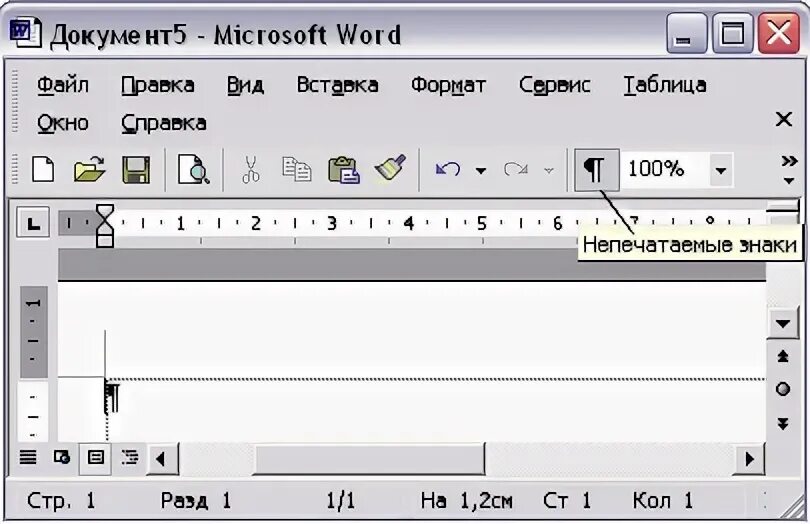Image resolution: width=810 pixels, height=524 pixels.
Task: Open the Справка menu
Action: (x=164, y=123)
